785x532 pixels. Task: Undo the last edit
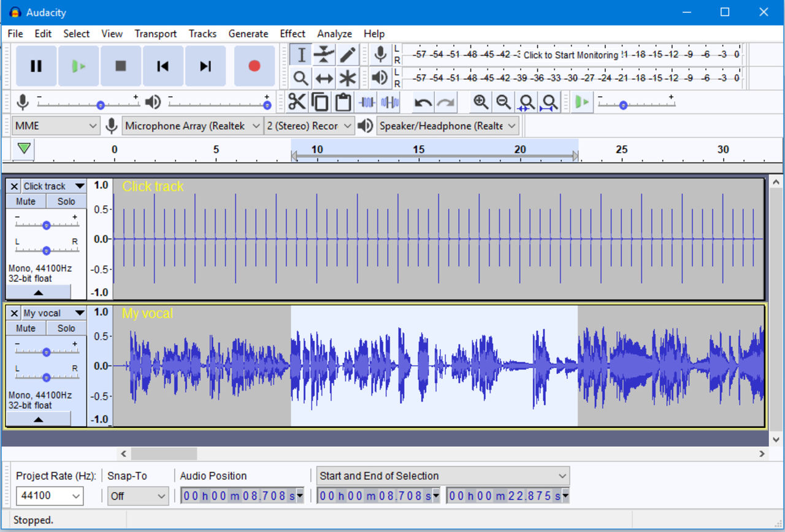[423, 102]
